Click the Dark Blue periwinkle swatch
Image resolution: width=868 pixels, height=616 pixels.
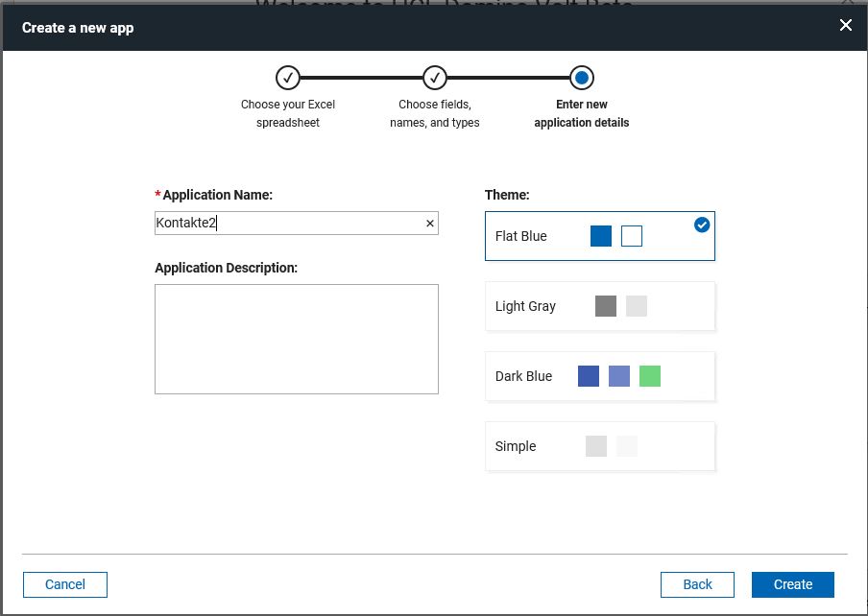[619, 376]
